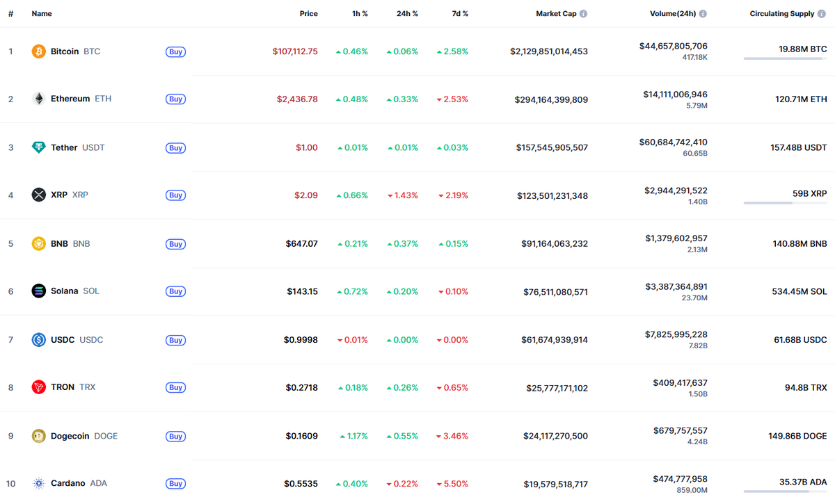The height and width of the screenshot is (504, 835).
Task: Select the BNB coin icon
Action: click(x=38, y=243)
